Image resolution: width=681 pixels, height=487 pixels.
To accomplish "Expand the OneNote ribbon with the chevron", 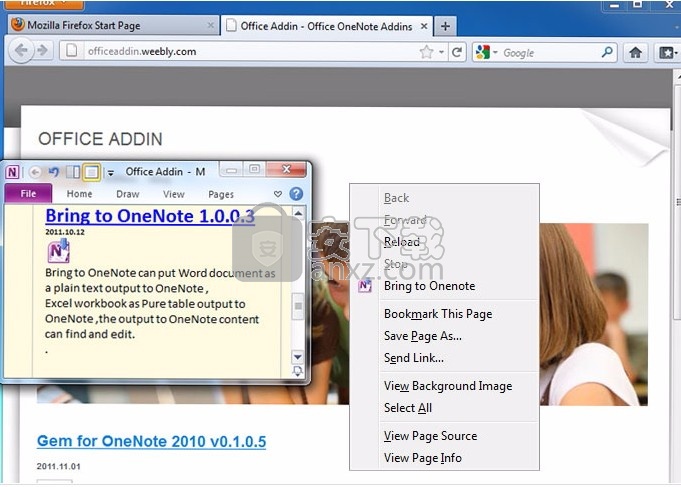I will click(278, 194).
